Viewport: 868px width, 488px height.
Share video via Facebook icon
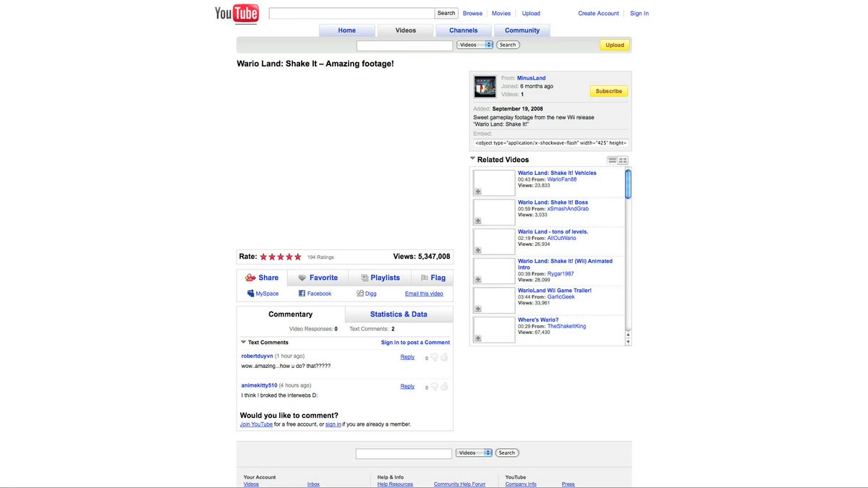click(302, 294)
